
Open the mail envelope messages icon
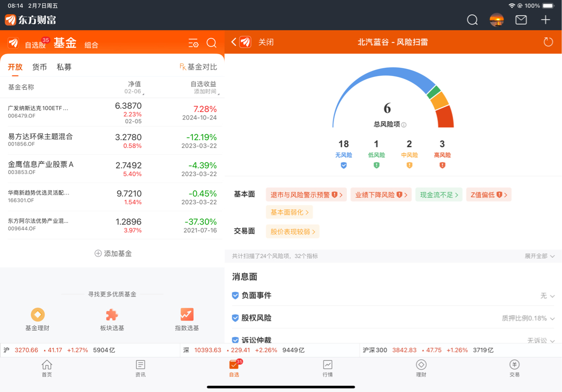click(521, 20)
